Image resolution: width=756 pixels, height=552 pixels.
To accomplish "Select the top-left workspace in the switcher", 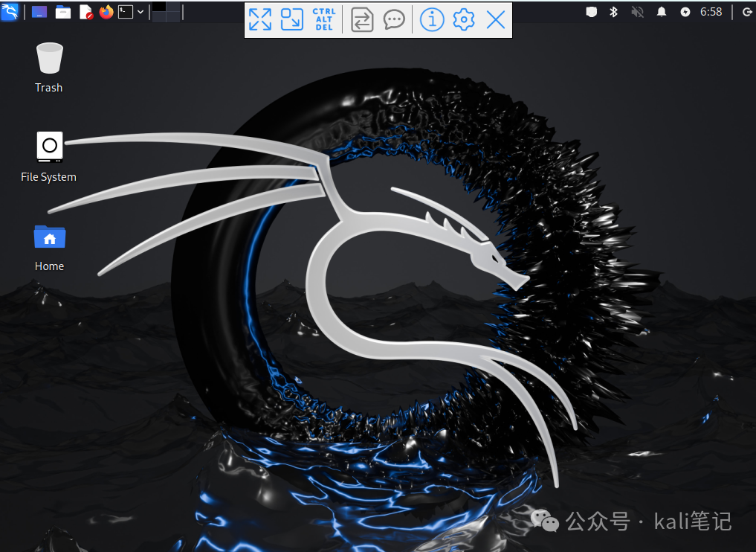I will point(159,7).
